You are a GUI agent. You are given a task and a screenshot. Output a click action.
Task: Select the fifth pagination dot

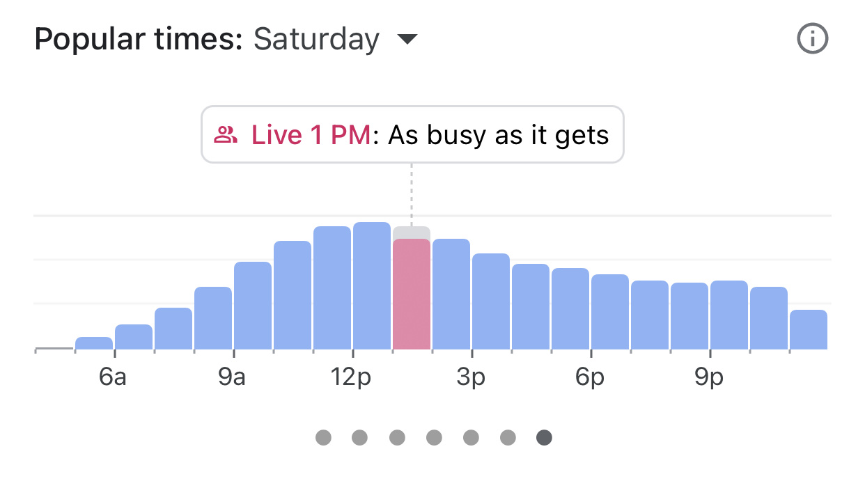pos(471,437)
